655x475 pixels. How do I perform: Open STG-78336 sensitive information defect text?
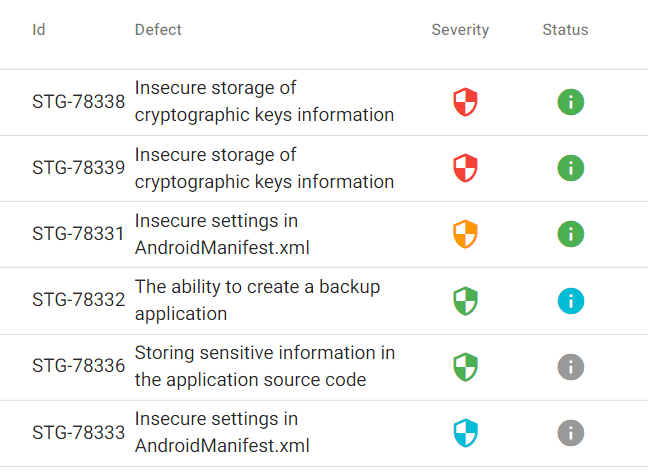(x=264, y=367)
